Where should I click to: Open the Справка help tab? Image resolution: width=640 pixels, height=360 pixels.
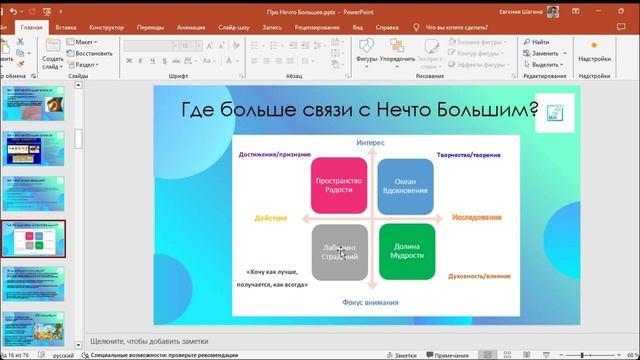pos(387,27)
